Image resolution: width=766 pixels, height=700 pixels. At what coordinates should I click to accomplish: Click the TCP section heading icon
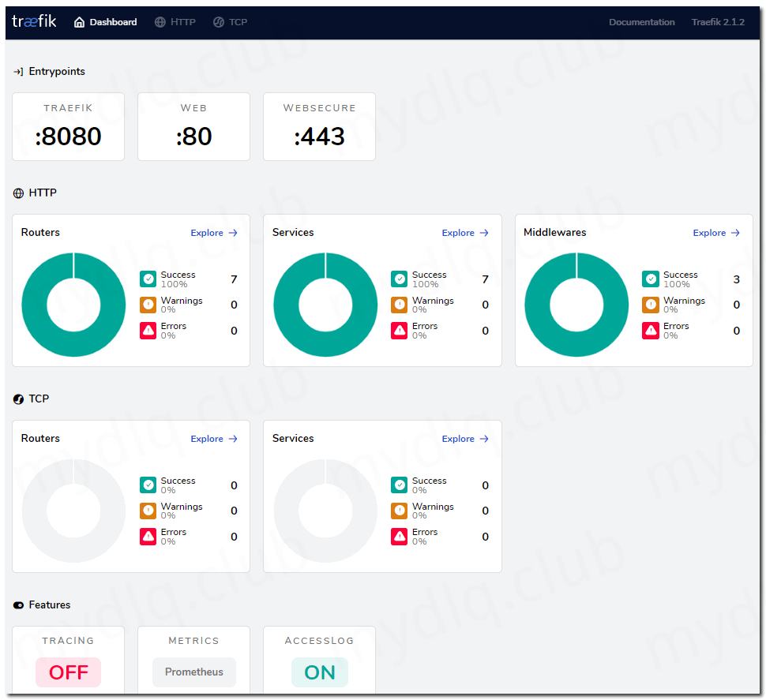19,399
